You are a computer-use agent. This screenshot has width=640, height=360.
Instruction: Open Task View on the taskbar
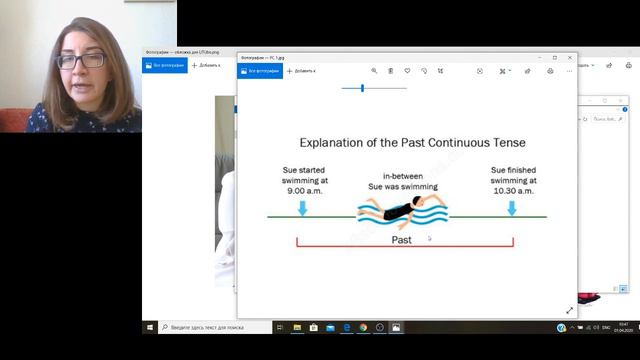point(280,327)
